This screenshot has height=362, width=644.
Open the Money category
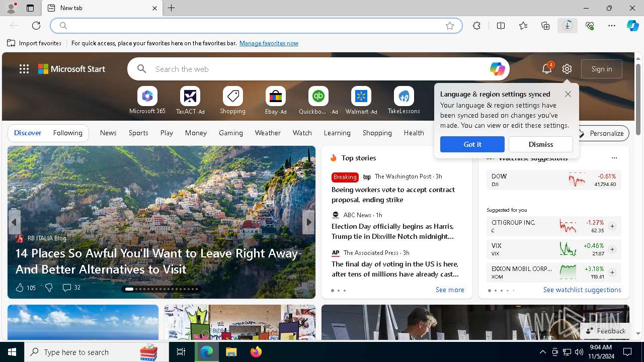(196, 133)
